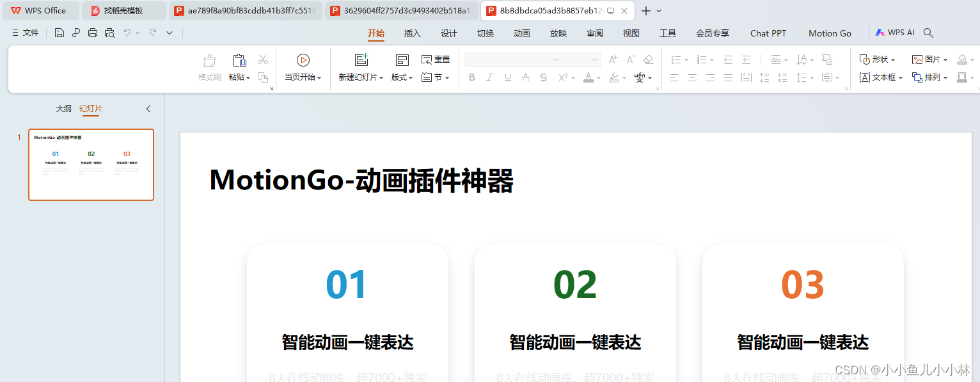Click the search magnifier icon
The width and height of the screenshot is (980, 382).
pyautogui.click(x=929, y=33)
